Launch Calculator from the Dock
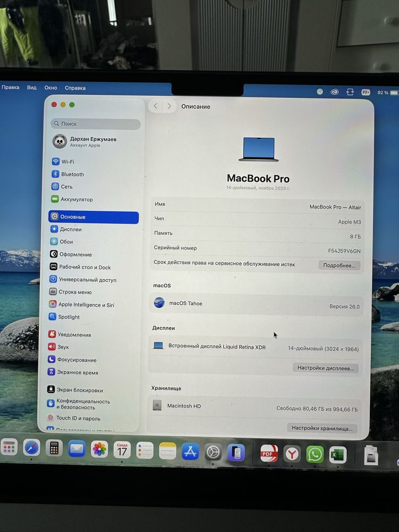Image resolution: width=399 pixels, height=532 pixels. click(x=54, y=448)
